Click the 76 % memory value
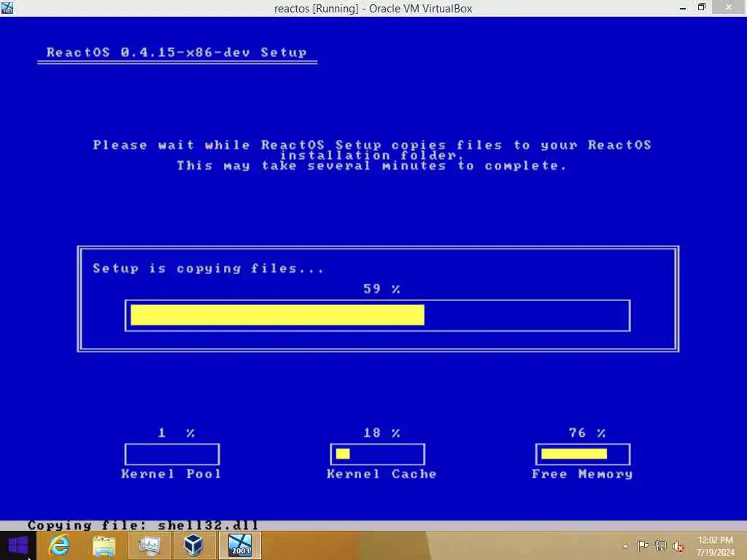Viewport: 747px width, 560px height. pyautogui.click(x=587, y=433)
